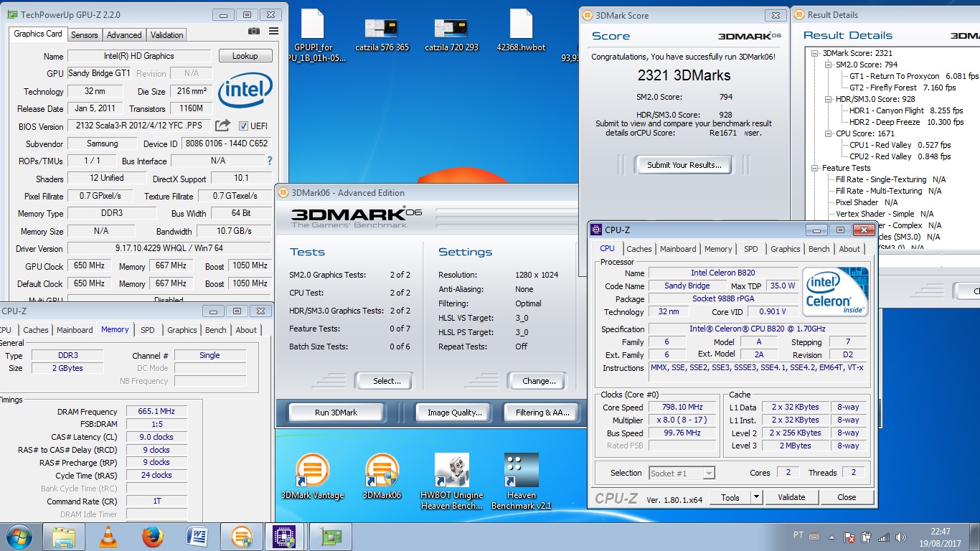The width and height of the screenshot is (980, 551).
Task: Open the Tools dropdown arrow in CPU-Z
Action: (756, 497)
